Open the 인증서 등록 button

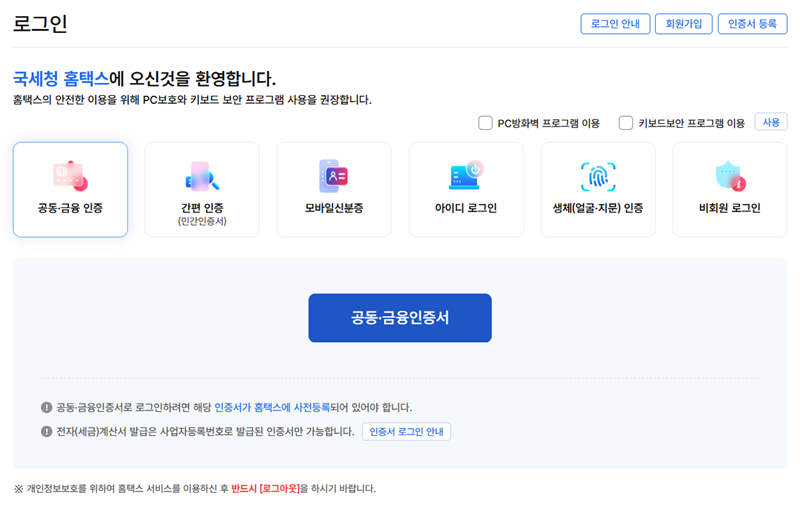pyautogui.click(x=753, y=24)
